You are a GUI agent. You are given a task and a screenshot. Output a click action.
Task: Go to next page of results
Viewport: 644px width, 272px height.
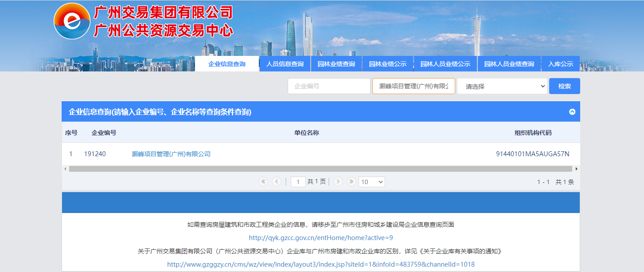pyautogui.click(x=338, y=181)
